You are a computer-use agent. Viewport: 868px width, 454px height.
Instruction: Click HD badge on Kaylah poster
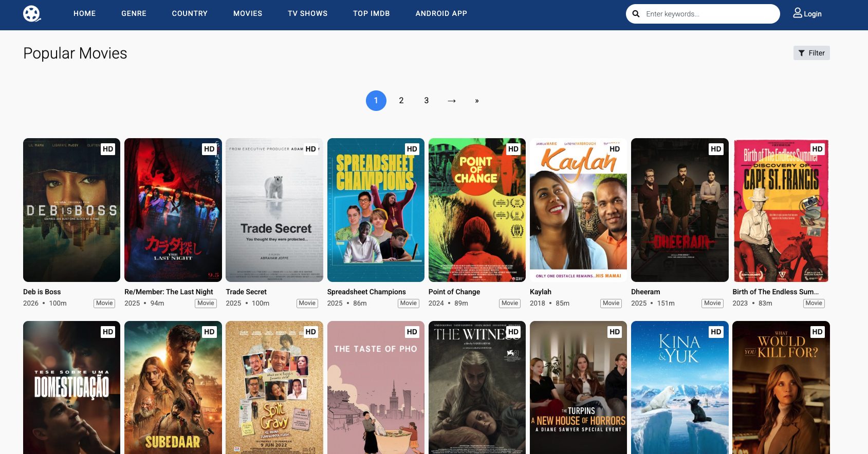click(615, 149)
